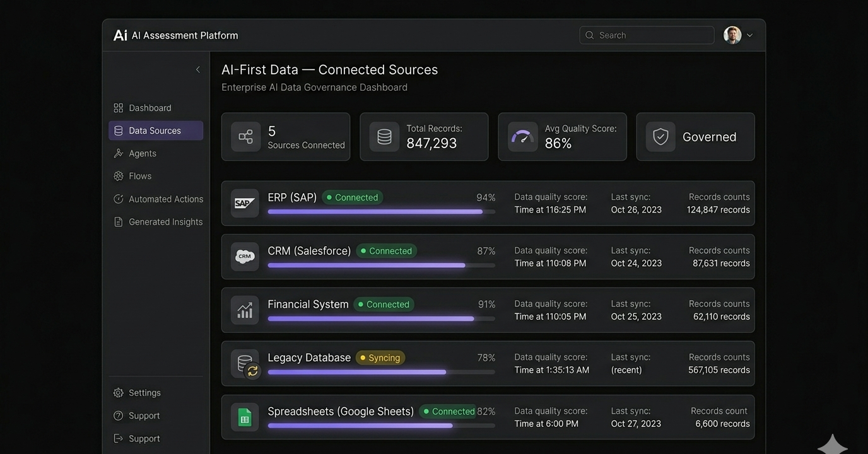868x454 pixels.
Task: Select Automated Actions in the sidebar
Action: (165, 199)
